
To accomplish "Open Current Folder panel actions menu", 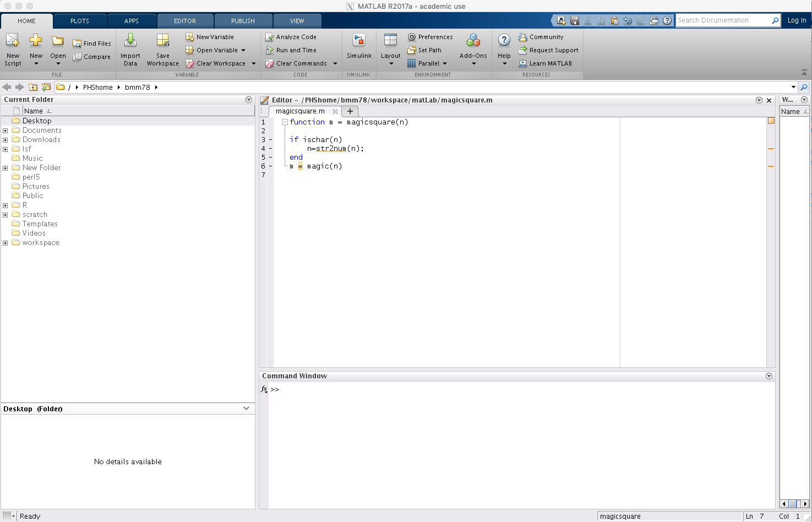I will [249, 100].
